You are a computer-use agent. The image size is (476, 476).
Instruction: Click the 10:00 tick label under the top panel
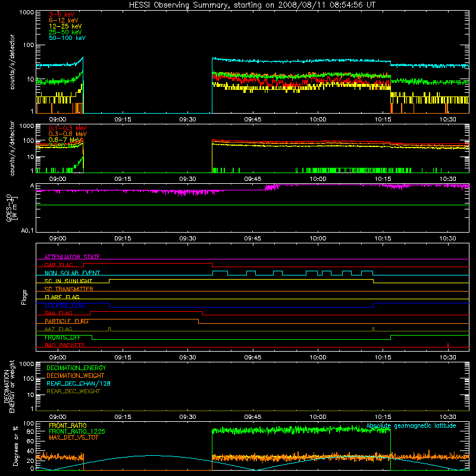(x=318, y=120)
